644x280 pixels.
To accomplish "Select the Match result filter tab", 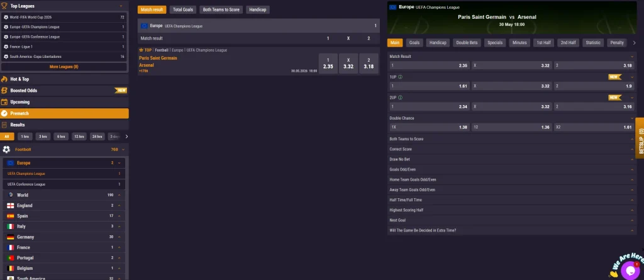I will point(152,9).
